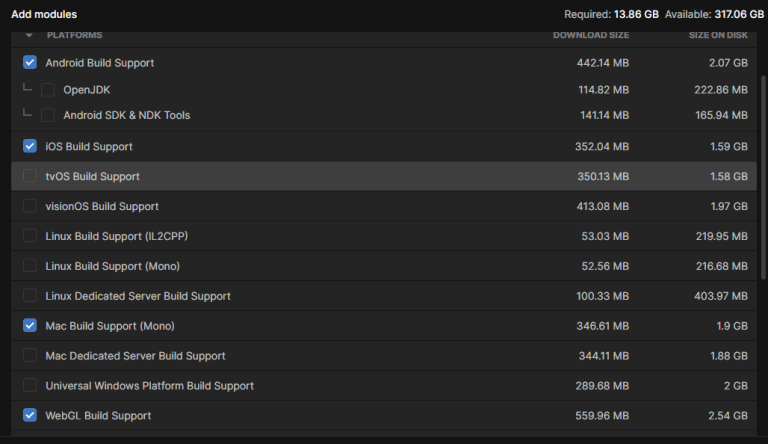Collapse the Platforms section arrow
This screenshot has height=444, width=768.
(29, 36)
